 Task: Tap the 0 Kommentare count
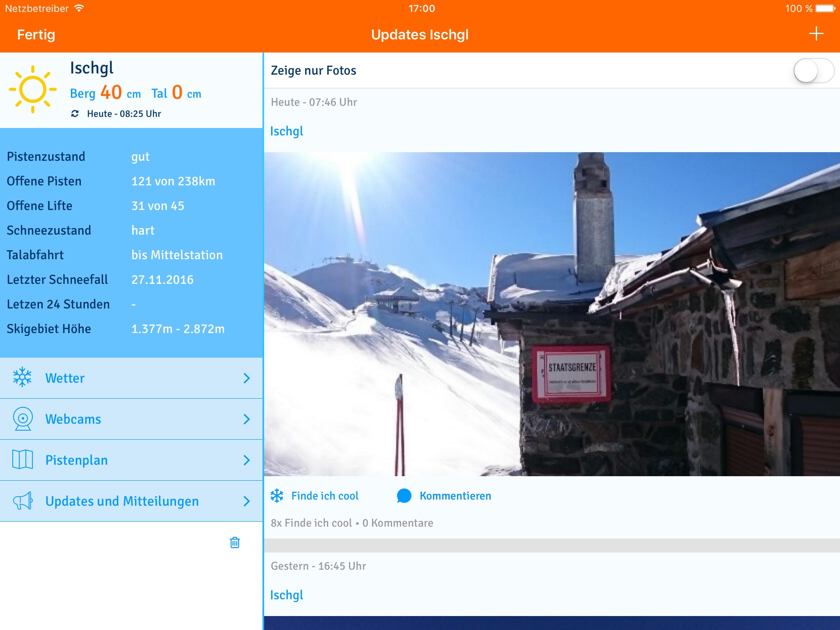coord(398,523)
